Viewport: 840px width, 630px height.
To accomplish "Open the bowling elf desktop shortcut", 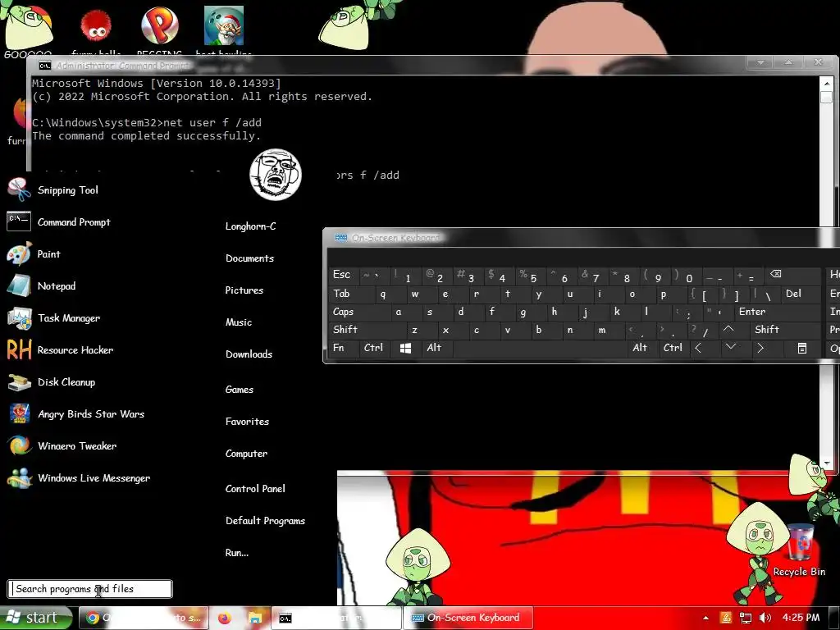I will click(223, 31).
